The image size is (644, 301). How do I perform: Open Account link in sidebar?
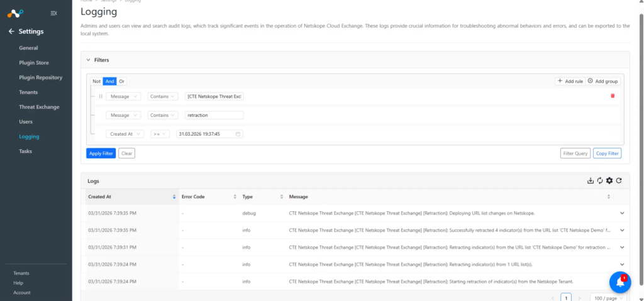click(22, 293)
